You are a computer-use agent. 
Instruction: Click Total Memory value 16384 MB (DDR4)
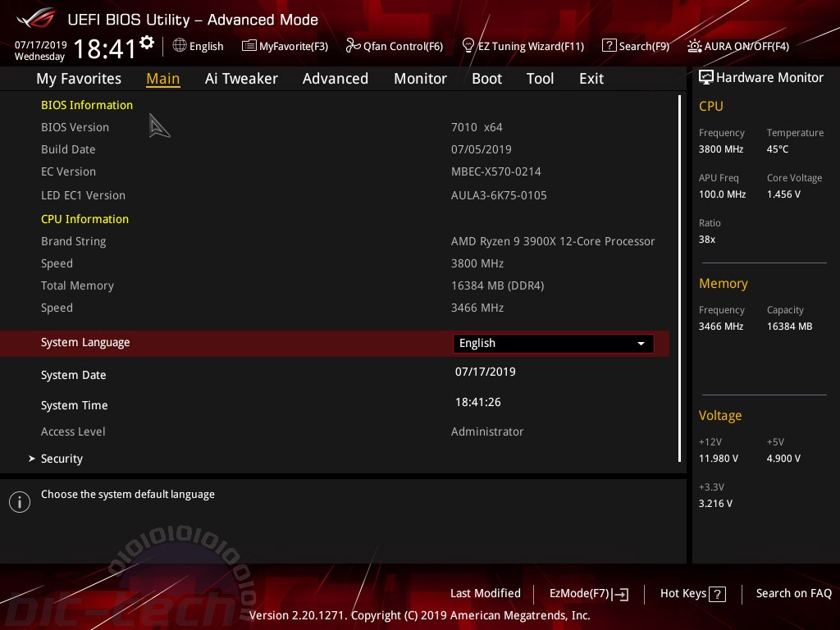tap(498, 286)
